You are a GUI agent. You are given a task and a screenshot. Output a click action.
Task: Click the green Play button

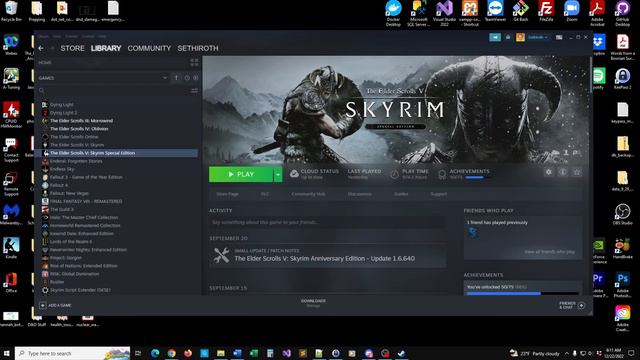point(241,174)
